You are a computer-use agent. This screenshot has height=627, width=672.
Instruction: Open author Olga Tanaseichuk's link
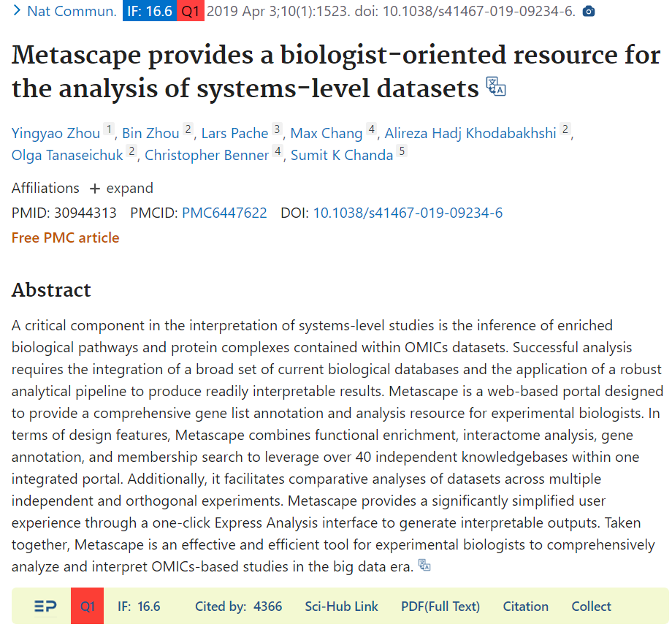click(x=67, y=155)
